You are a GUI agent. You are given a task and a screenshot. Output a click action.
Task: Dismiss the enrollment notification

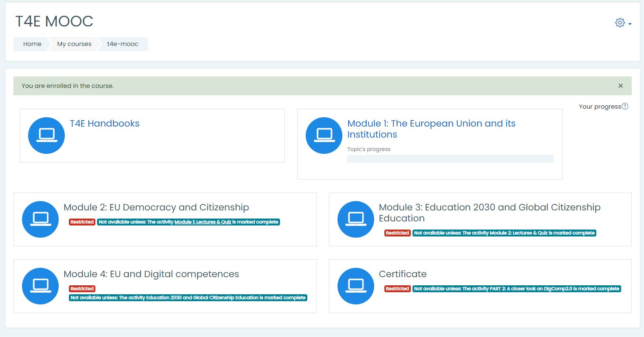point(620,86)
